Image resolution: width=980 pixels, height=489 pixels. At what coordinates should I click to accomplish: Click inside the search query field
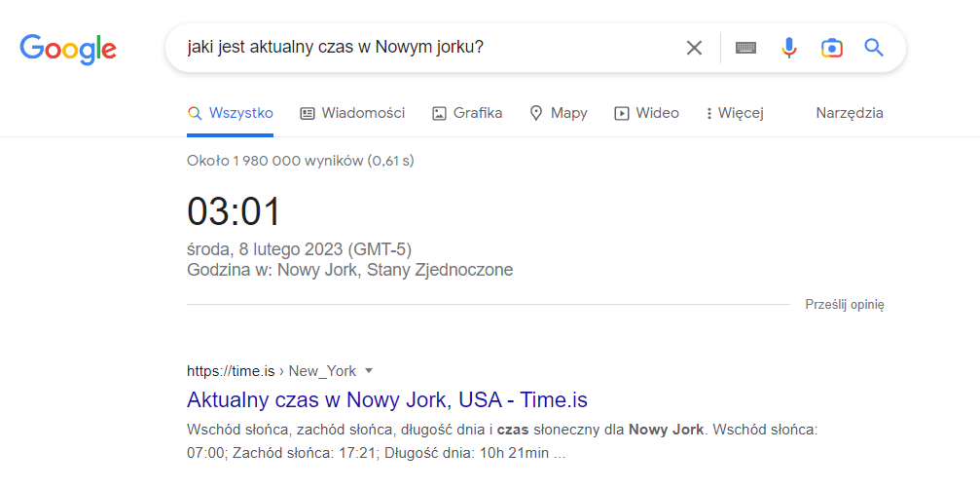pyautogui.click(x=418, y=48)
